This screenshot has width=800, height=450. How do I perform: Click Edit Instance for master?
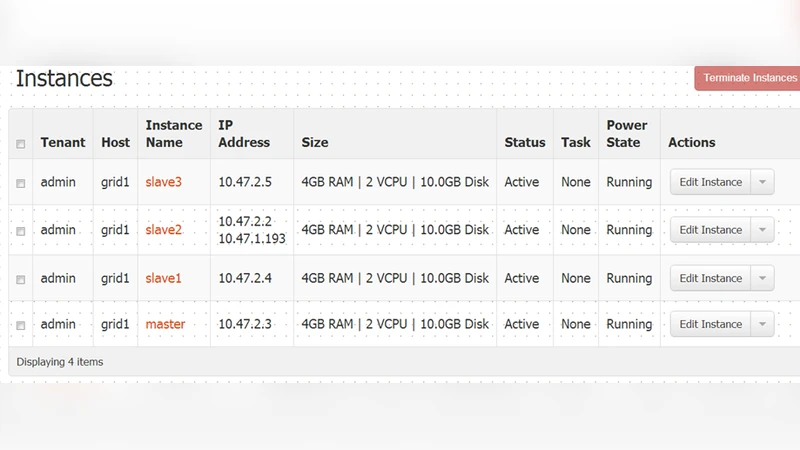tap(710, 324)
